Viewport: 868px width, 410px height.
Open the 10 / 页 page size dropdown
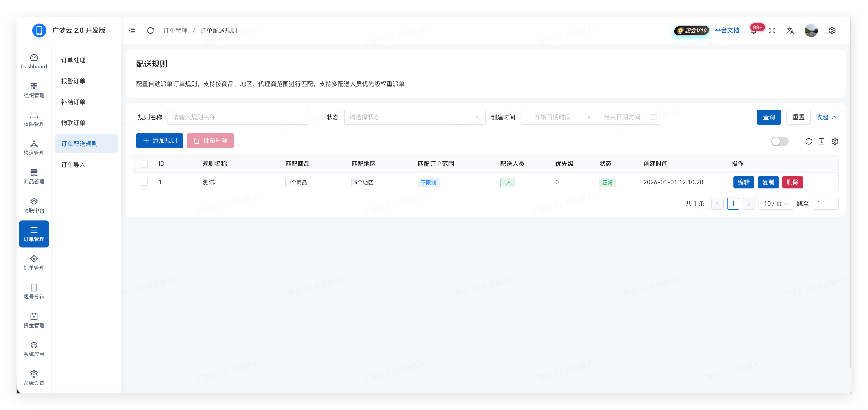click(x=775, y=204)
